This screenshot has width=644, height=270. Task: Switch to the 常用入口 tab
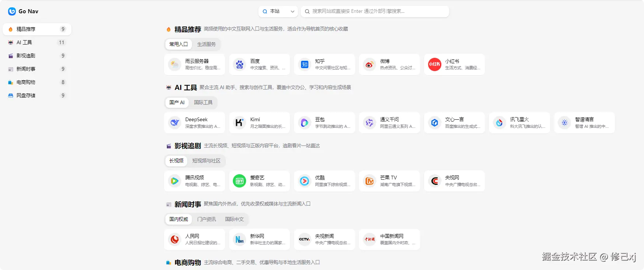(x=179, y=44)
